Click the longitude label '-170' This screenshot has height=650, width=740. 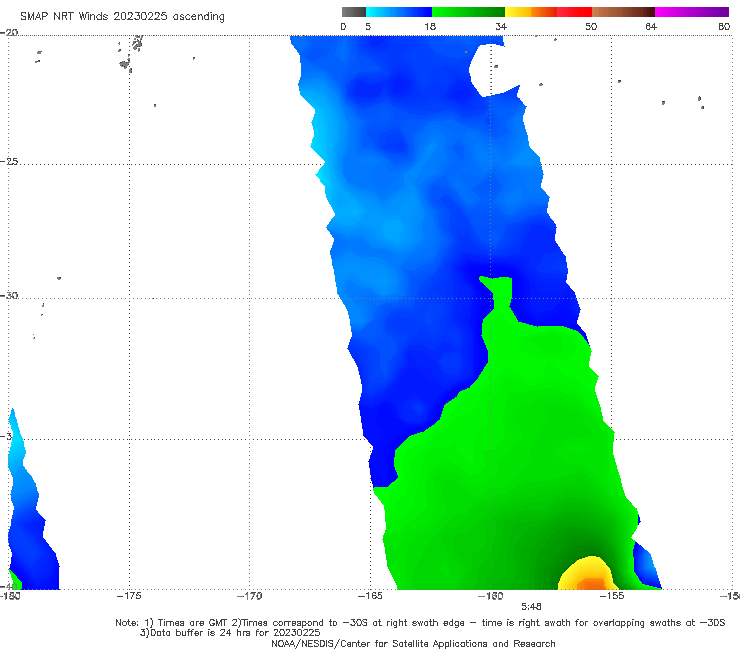coord(250,596)
